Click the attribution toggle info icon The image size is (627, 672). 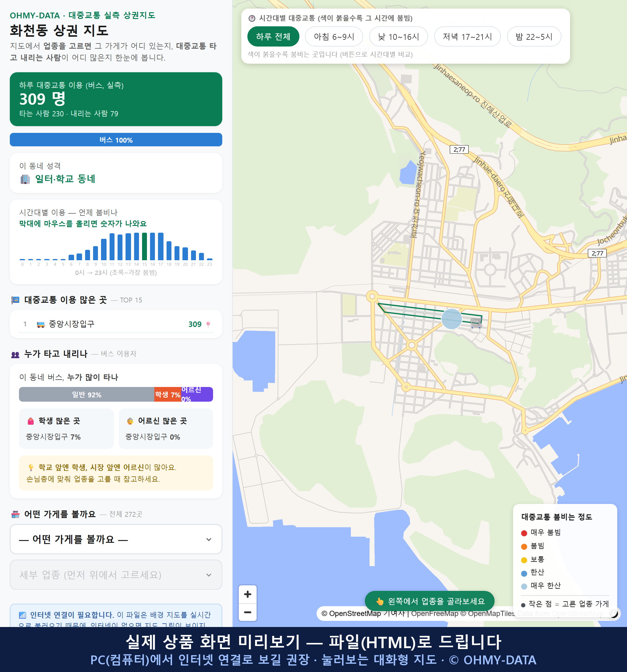(x=614, y=613)
